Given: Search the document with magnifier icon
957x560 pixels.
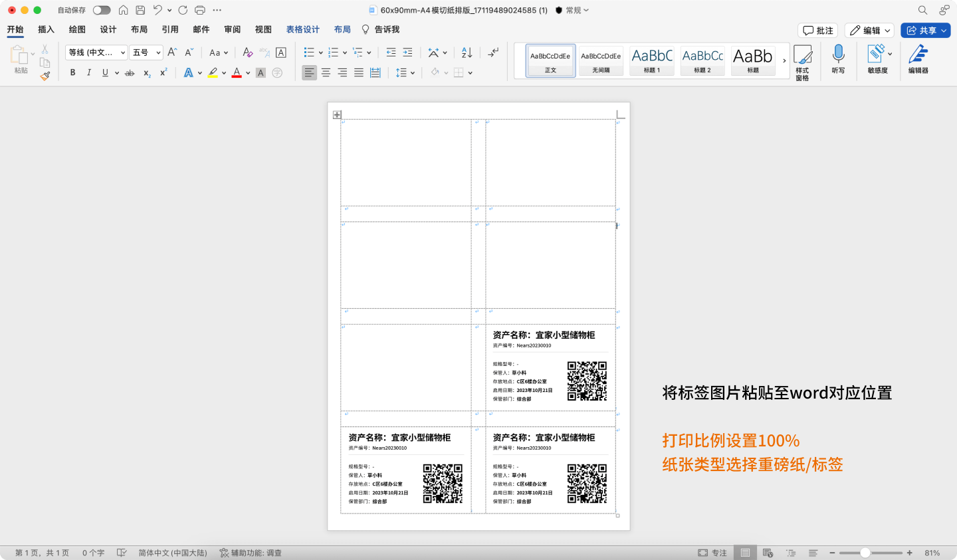Looking at the screenshot, I should pyautogui.click(x=922, y=10).
